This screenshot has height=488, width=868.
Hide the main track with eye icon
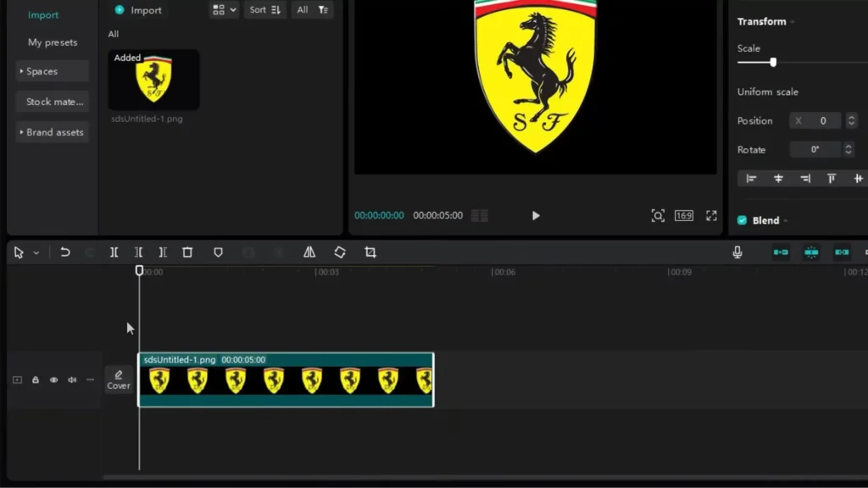[53, 380]
